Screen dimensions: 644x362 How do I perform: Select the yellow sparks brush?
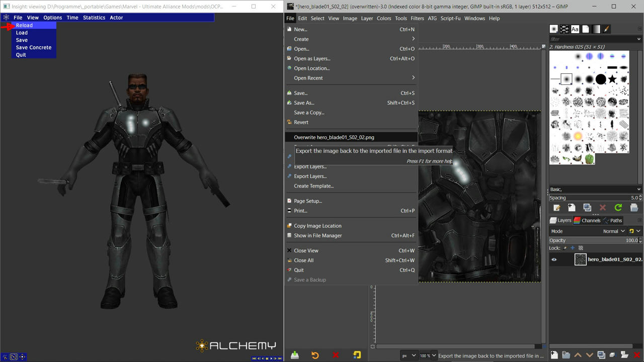[578, 136]
